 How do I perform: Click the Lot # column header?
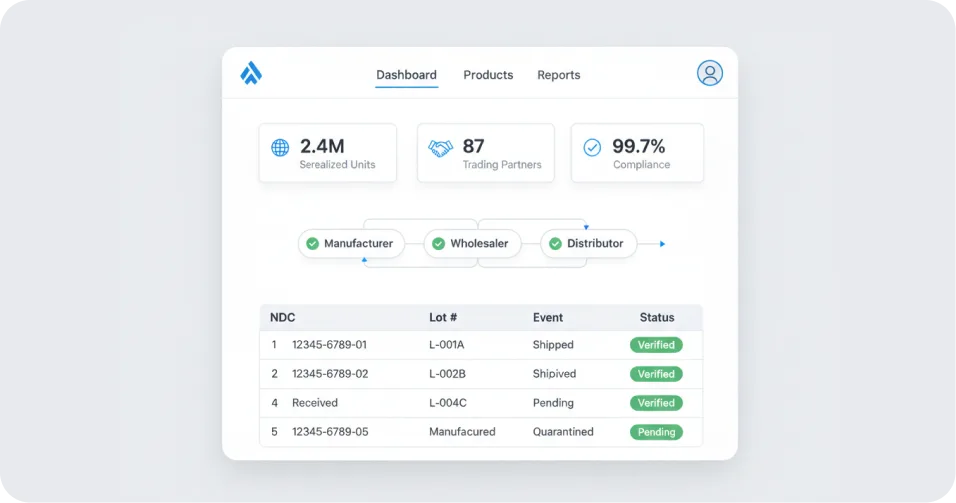pos(443,318)
